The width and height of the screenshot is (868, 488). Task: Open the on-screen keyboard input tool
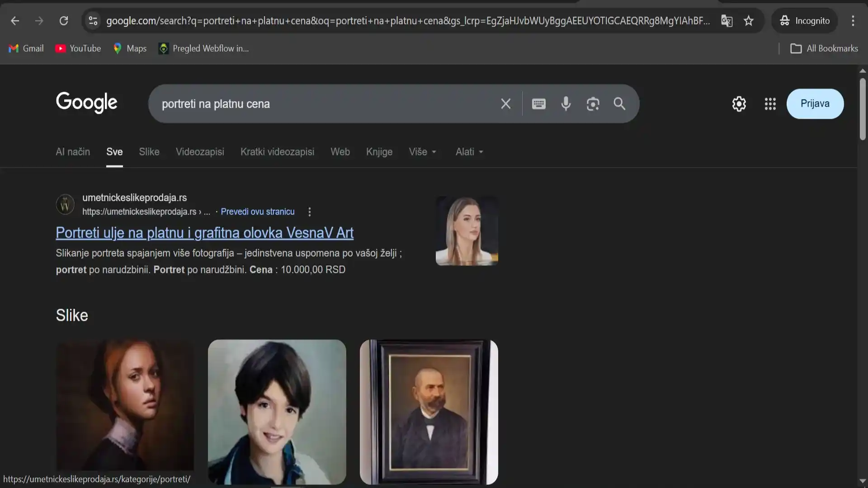click(x=538, y=104)
